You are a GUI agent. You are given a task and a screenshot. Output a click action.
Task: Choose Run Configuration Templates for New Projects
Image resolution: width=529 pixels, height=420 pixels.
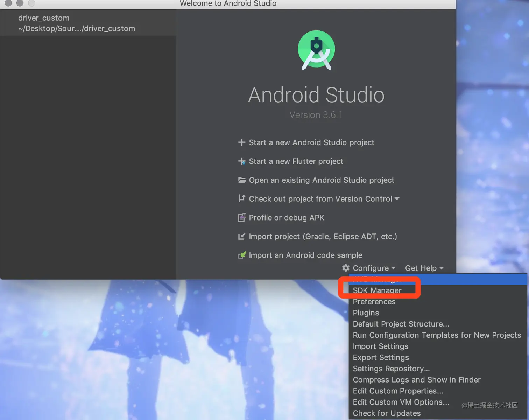click(x=438, y=335)
